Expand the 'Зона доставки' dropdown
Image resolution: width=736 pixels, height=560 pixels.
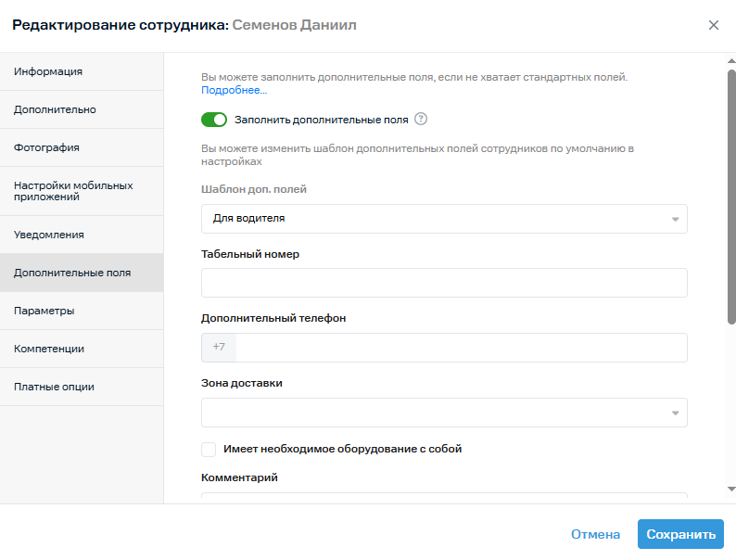444,413
